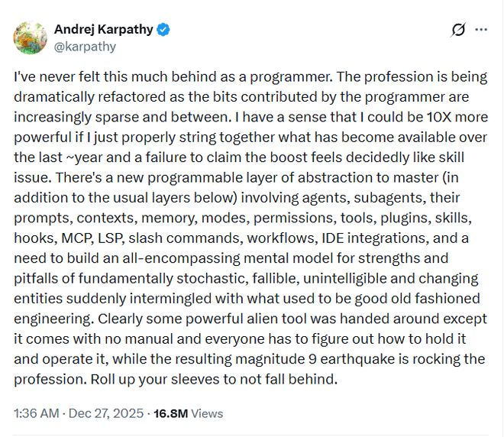Click the Views label beside 16.8M
504x437 pixels.
(x=207, y=413)
